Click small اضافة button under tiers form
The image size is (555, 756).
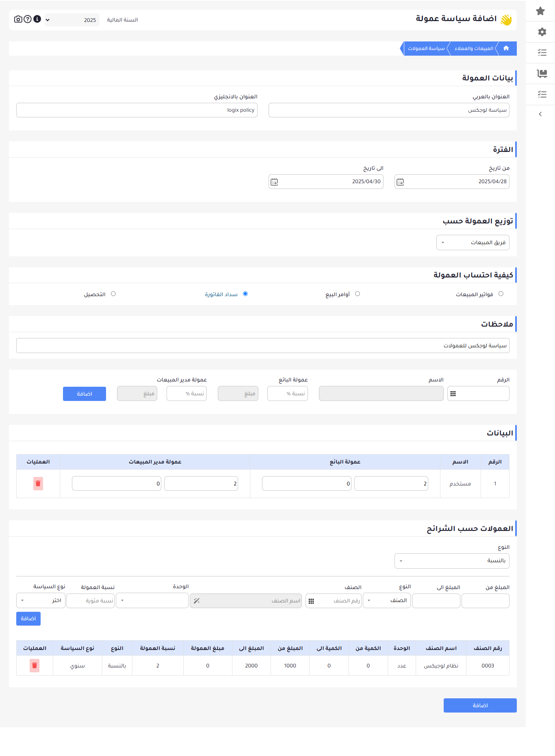28,619
